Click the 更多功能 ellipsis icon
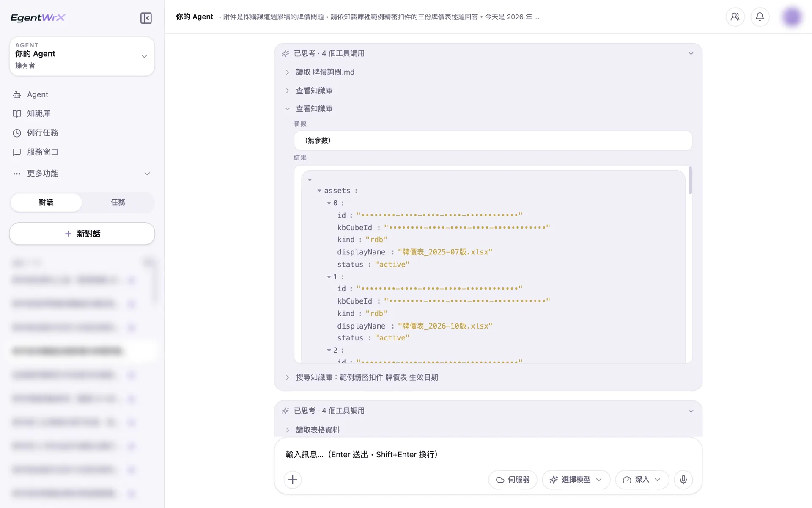 (x=17, y=174)
